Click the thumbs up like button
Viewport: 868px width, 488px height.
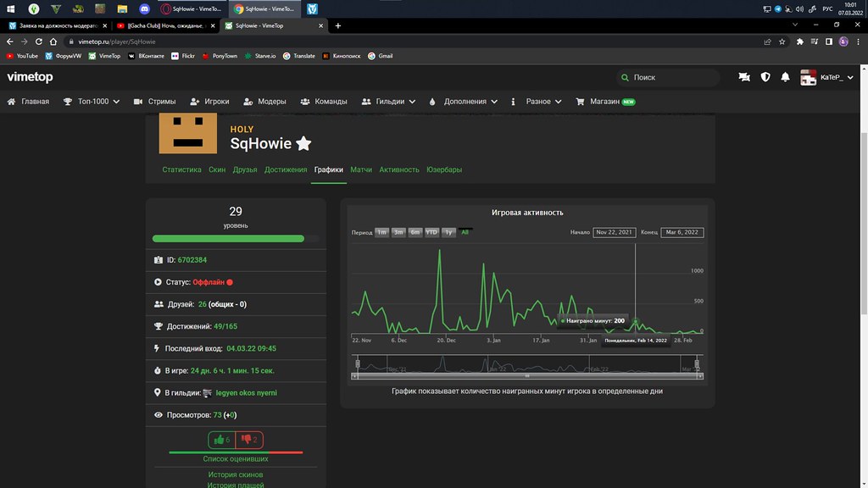(222, 440)
